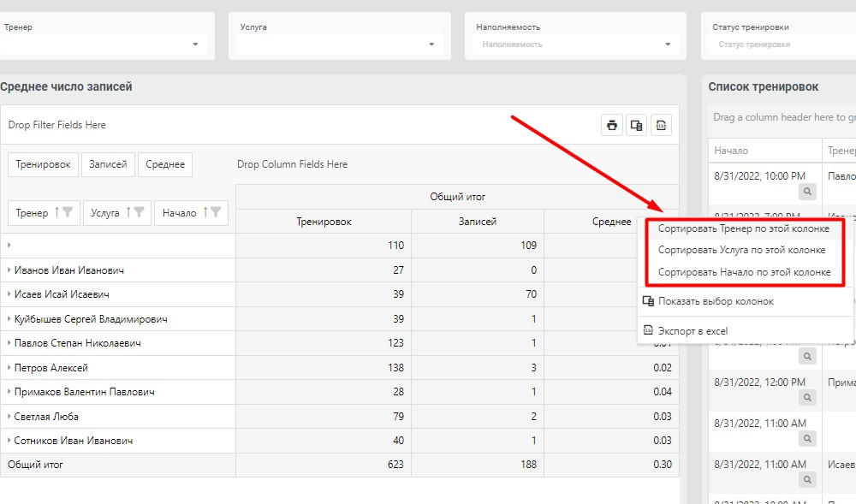The image size is (856, 504).
Task: Click the magnifier under 8/31/2022, 10:00 PM
Action: point(807,192)
